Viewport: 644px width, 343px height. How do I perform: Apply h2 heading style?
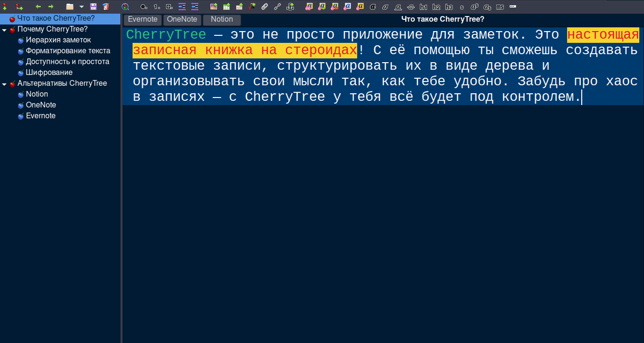pyautogui.click(x=436, y=7)
